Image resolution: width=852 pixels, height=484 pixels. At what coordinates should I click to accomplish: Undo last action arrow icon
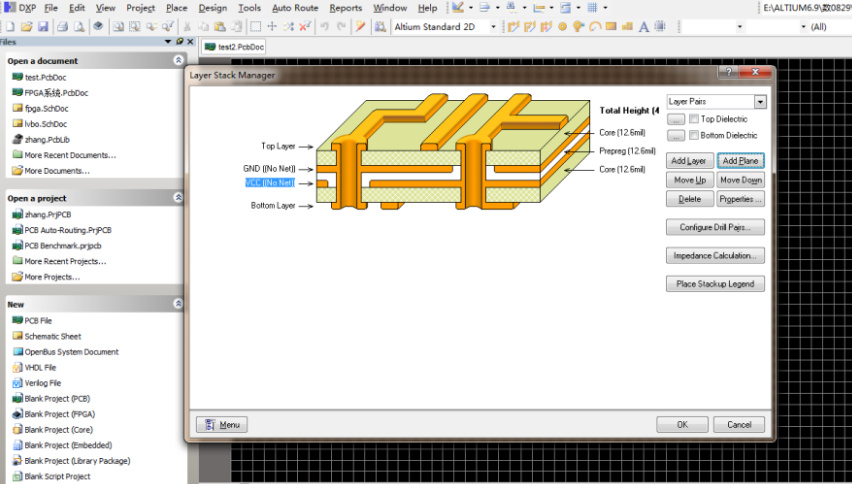click(x=324, y=27)
